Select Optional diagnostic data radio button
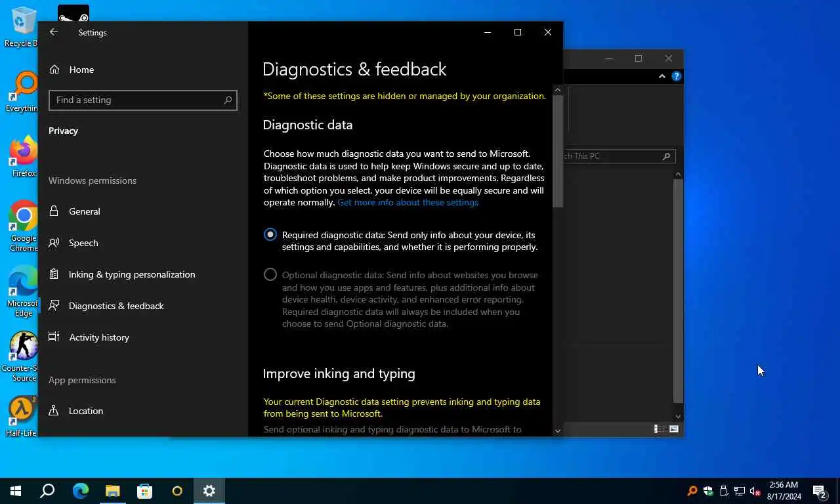This screenshot has height=504, width=840. (270, 275)
